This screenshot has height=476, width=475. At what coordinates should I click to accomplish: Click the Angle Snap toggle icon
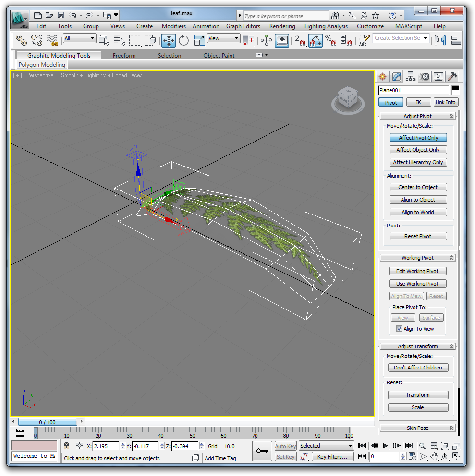pos(315,40)
